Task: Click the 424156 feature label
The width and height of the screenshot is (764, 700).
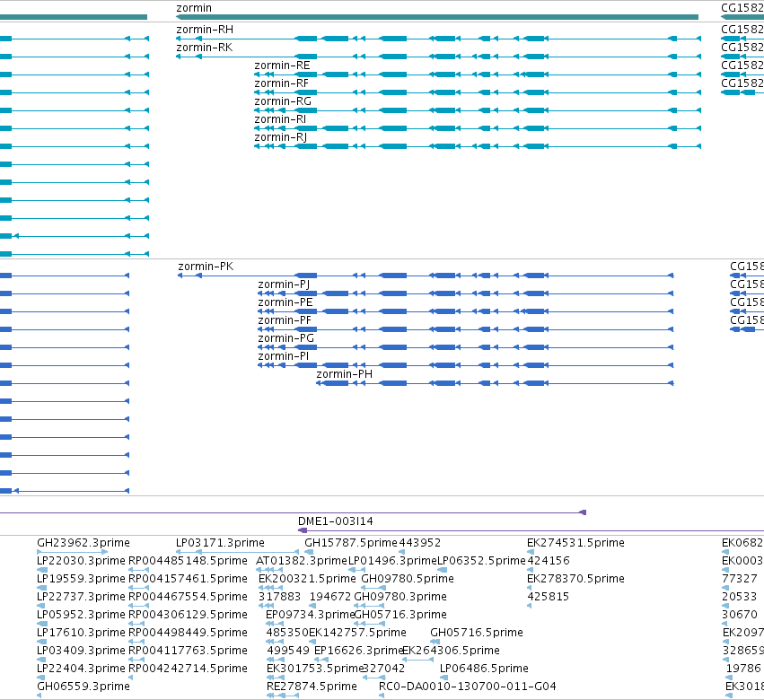Action: [549, 561]
